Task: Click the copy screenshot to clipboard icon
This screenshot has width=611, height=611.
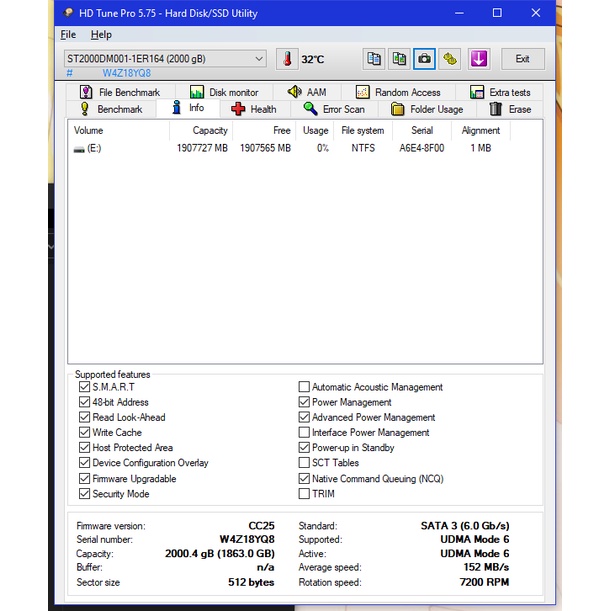Action: [x=399, y=59]
